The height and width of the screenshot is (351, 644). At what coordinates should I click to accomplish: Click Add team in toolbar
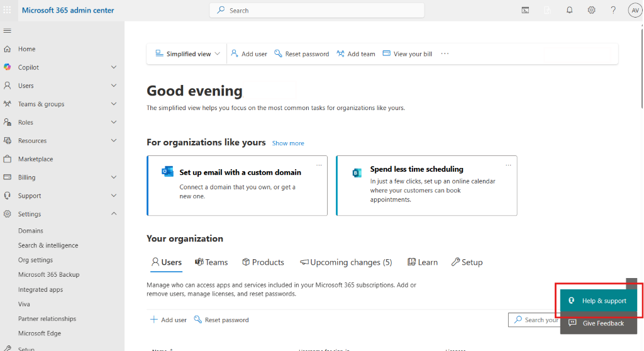tap(356, 54)
